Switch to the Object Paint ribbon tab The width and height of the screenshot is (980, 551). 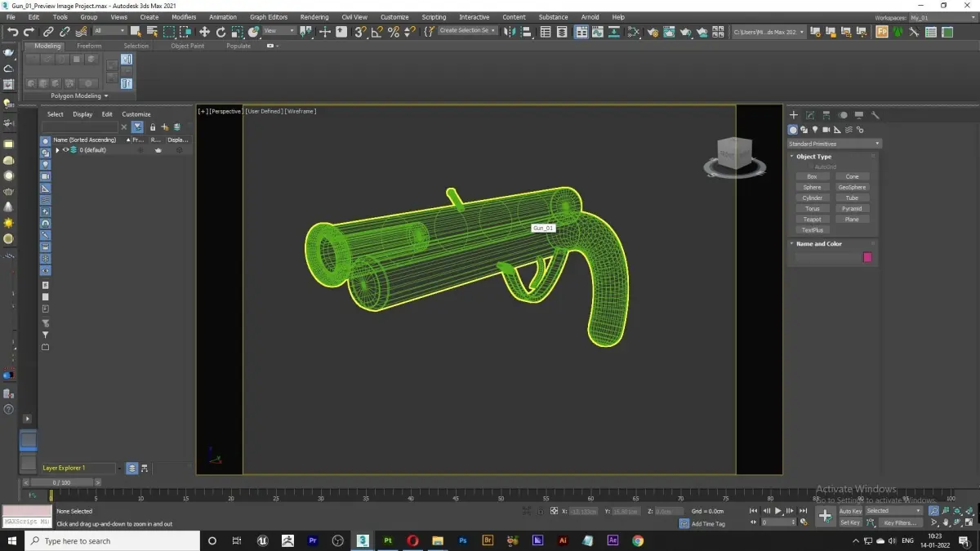(x=187, y=46)
